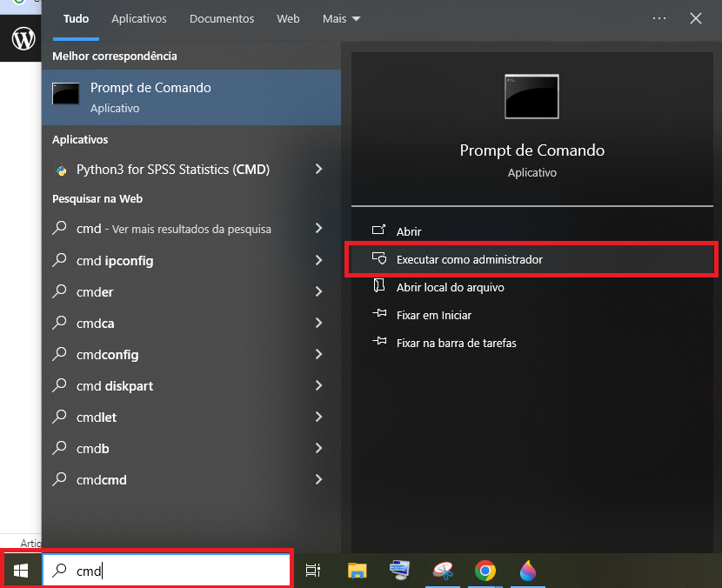Click the pin icon beside Fixar em Iniciar
The image size is (722, 588).
click(379, 313)
